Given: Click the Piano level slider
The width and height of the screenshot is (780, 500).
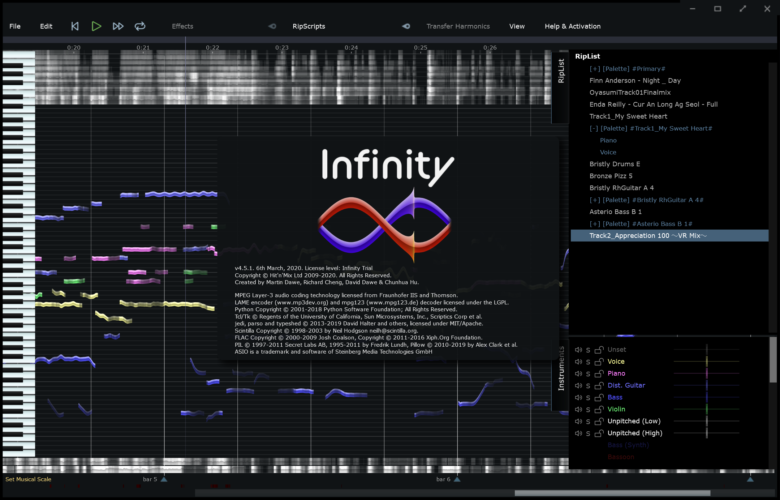Looking at the screenshot, I should pos(706,374).
